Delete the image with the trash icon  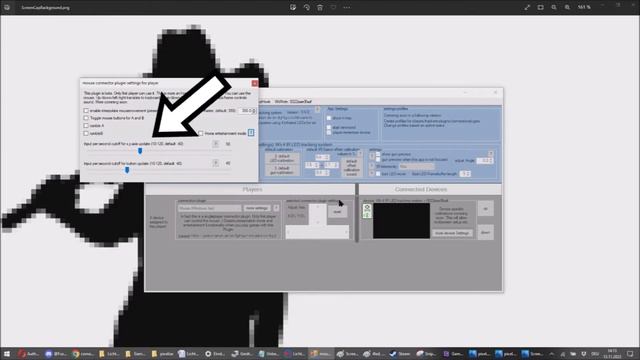[x=320, y=7]
